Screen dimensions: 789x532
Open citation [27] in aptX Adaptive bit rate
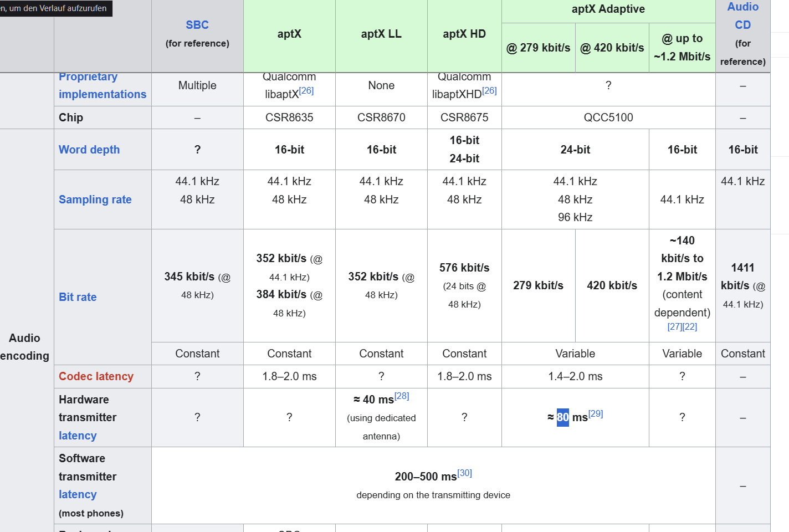[675, 327]
